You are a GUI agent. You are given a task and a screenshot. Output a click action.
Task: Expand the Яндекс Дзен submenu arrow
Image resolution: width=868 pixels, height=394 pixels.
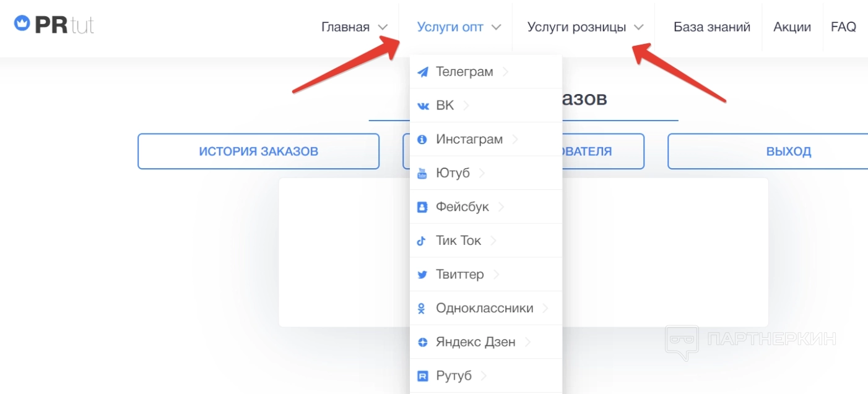(527, 341)
